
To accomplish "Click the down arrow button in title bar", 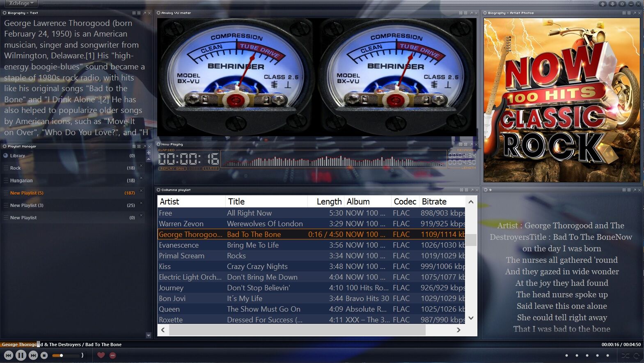I will point(613,4).
